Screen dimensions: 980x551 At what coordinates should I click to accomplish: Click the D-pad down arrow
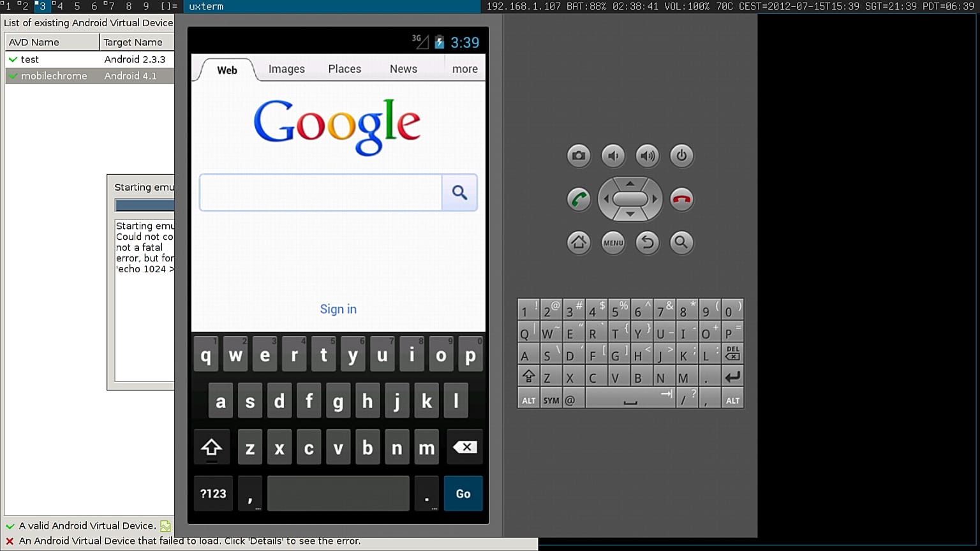[x=630, y=214]
